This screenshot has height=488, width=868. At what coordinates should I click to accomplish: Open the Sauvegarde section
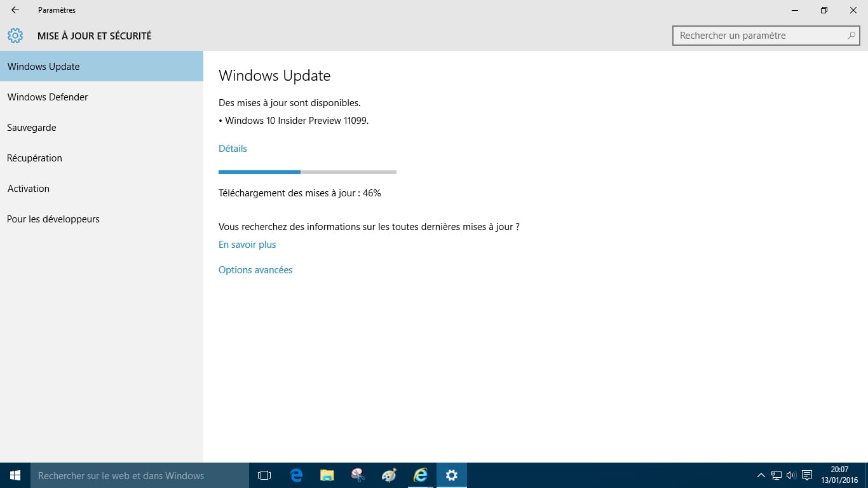(x=102, y=127)
